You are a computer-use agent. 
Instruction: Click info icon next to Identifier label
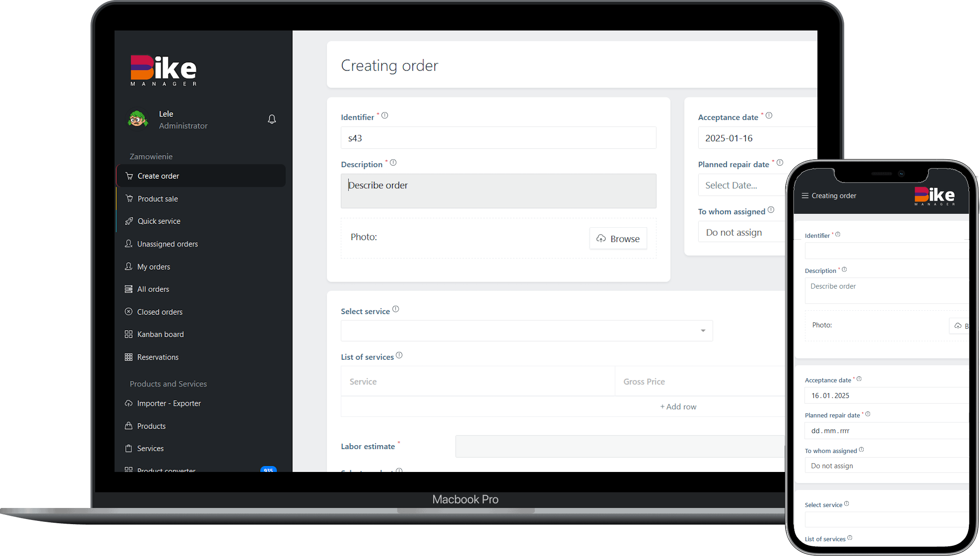coord(385,116)
